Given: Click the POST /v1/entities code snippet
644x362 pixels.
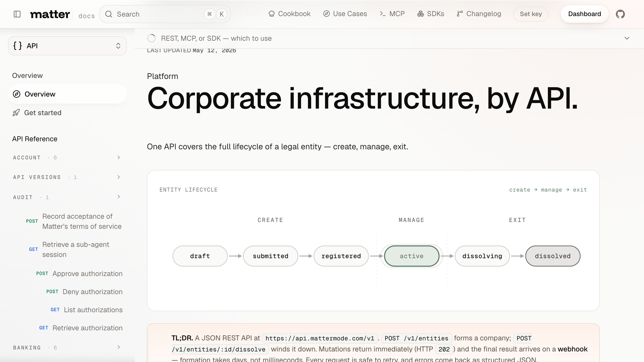Looking at the screenshot, I should pos(417,338).
